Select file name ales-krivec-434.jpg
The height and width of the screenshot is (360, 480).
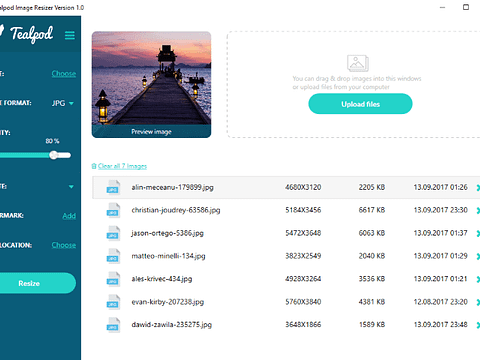coord(162,279)
